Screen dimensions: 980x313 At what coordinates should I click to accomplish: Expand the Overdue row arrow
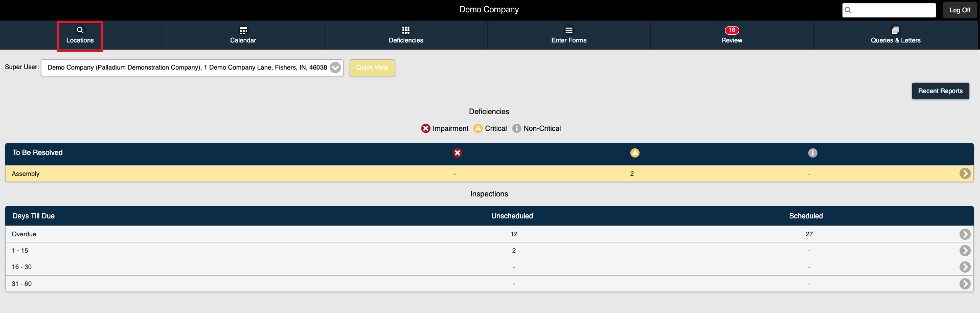point(965,234)
